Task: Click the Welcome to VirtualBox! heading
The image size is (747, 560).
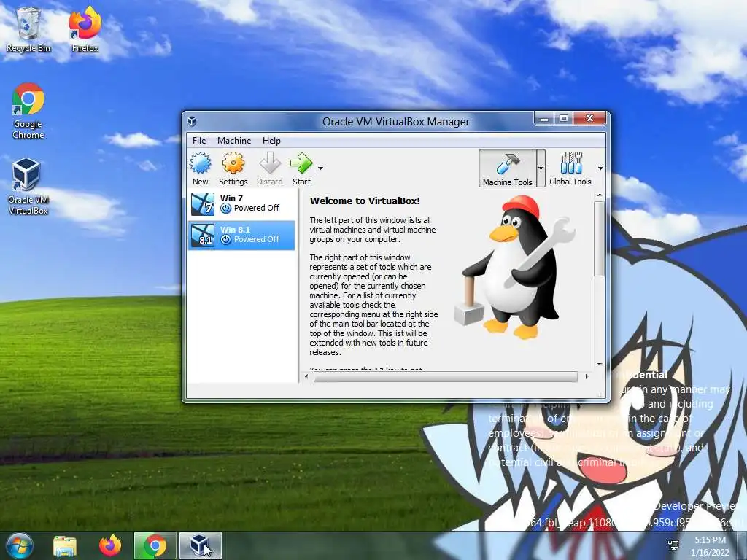Action: pyautogui.click(x=365, y=201)
